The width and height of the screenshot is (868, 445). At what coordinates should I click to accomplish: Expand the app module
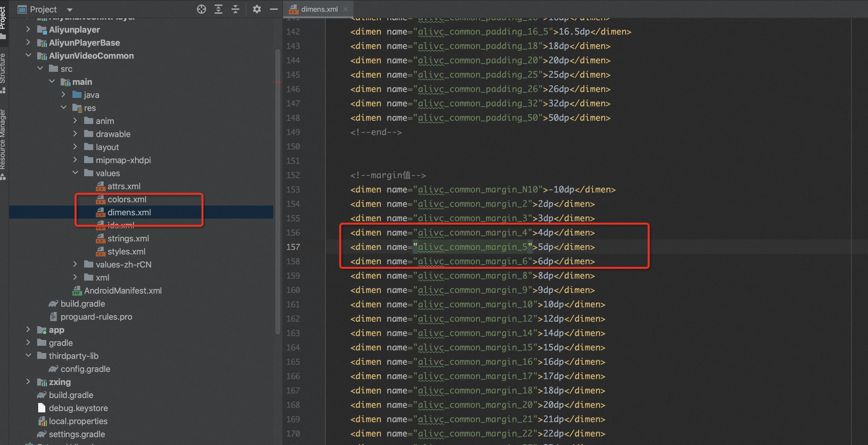coord(28,330)
